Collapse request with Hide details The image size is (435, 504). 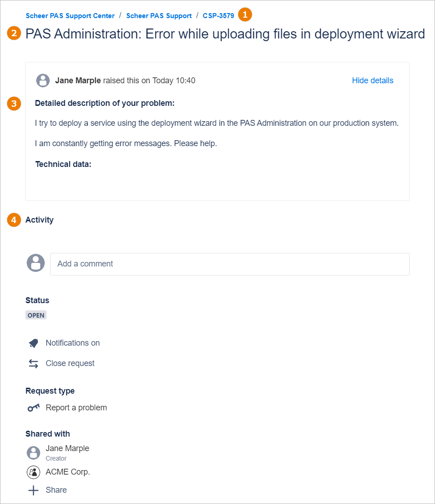pyautogui.click(x=373, y=81)
